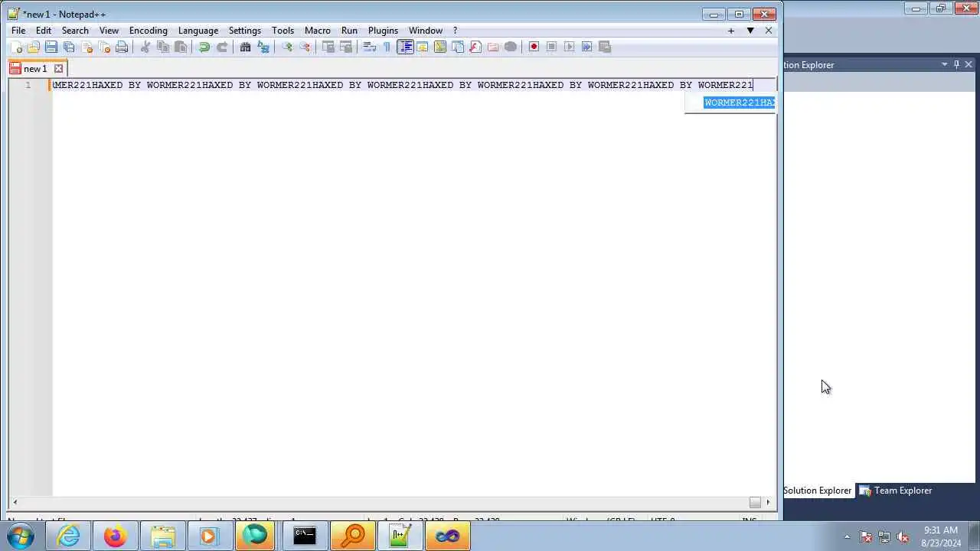Image resolution: width=980 pixels, height=551 pixels.
Task: Pick the WORMER221 autocomplete suggestion
Action: click(740, 103)
